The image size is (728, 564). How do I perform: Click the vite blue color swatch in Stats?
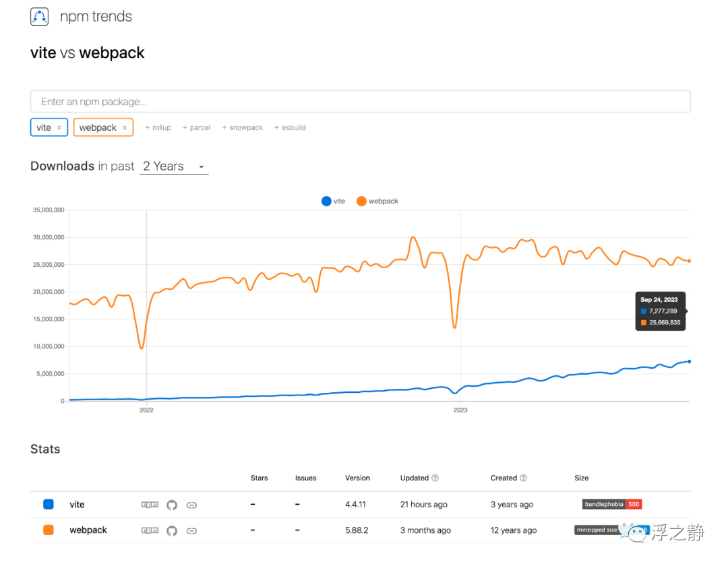click(49, 505)
